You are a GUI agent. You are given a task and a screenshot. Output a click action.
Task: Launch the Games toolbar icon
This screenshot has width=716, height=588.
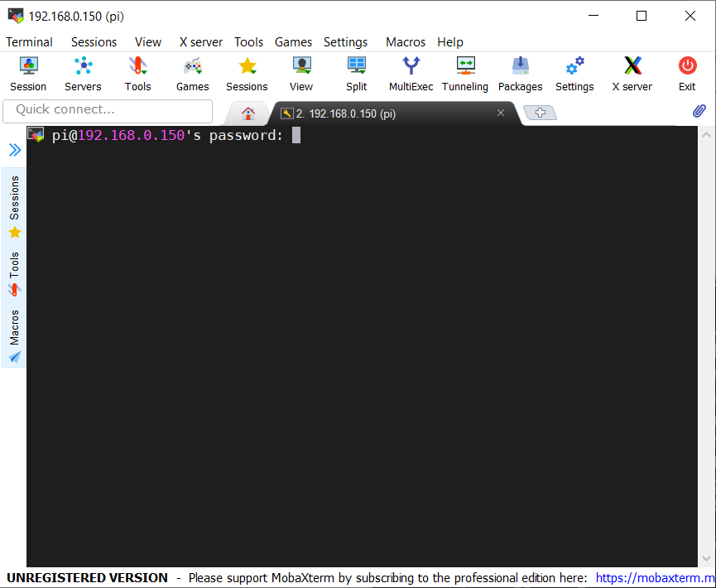click(193, 74)
